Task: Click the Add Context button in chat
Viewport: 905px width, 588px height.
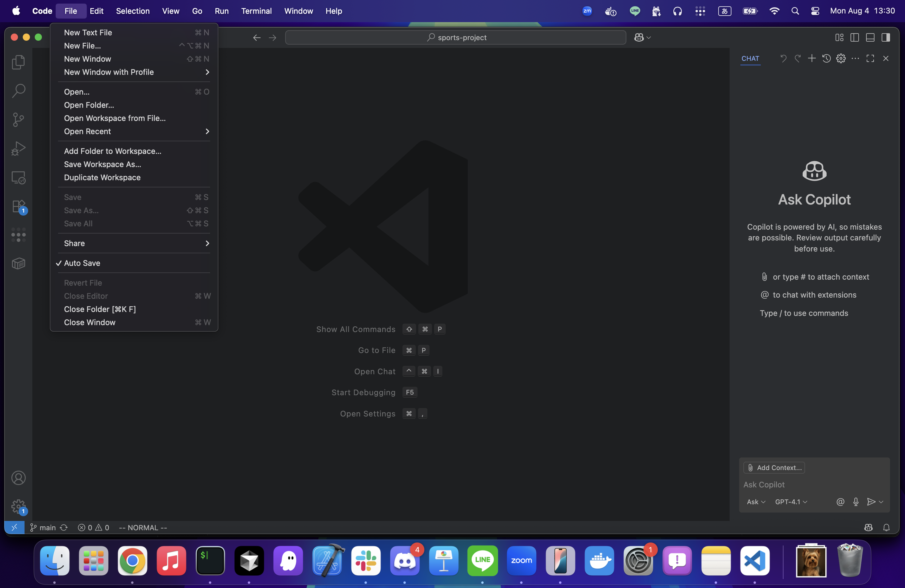Action: pyautogui.click(x=774, y=467)
